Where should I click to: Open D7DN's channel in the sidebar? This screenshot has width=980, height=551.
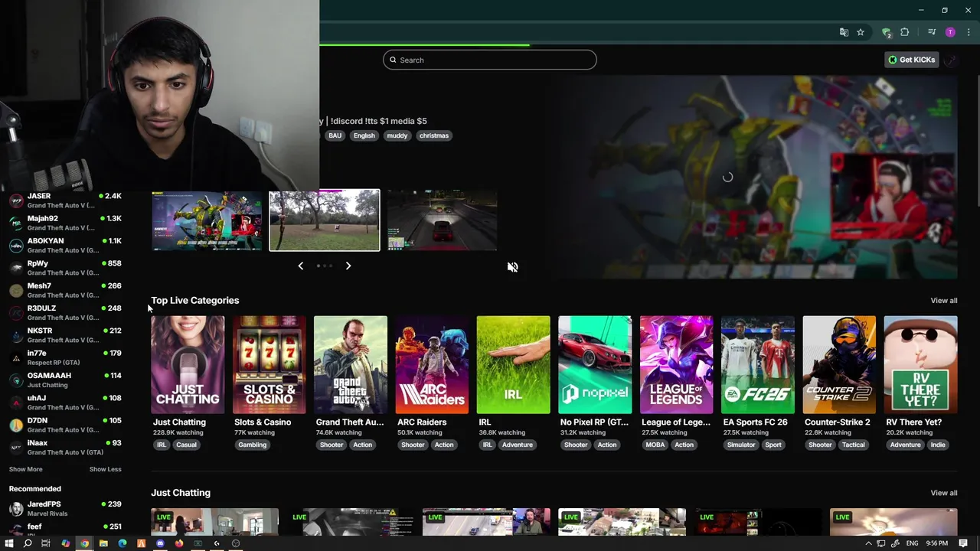pos(65,425)
